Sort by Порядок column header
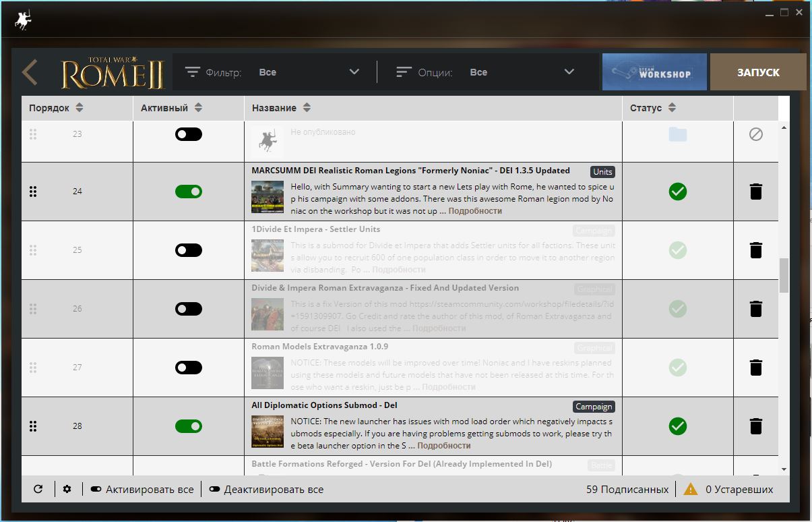Image resolution: width=812 pixels, height=522 pixels. pos(56,108)
